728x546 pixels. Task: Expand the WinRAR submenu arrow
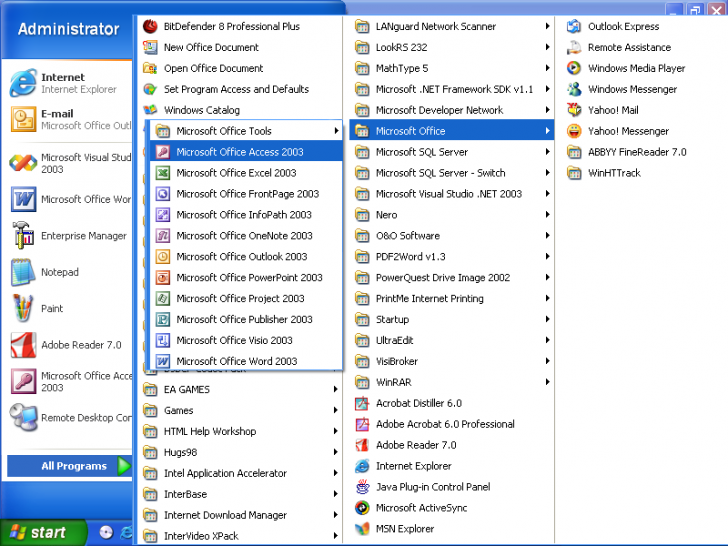pos(547,382)
